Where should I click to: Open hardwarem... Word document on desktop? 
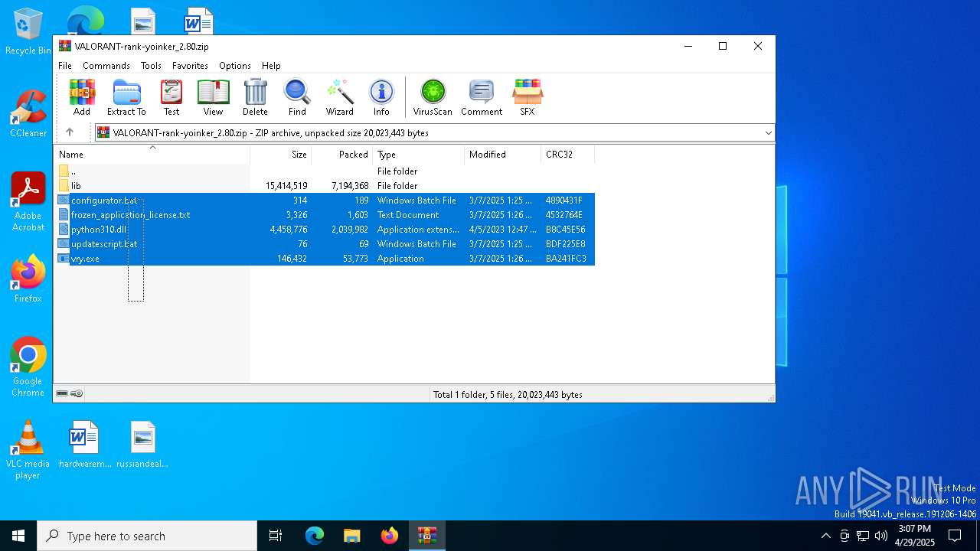(85, 445)
